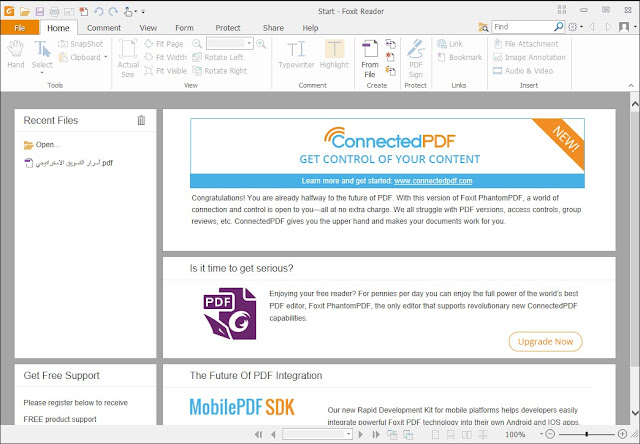Click Rotate Right
The width and height of the screenshot is (640, 444).
click(220, 71)
